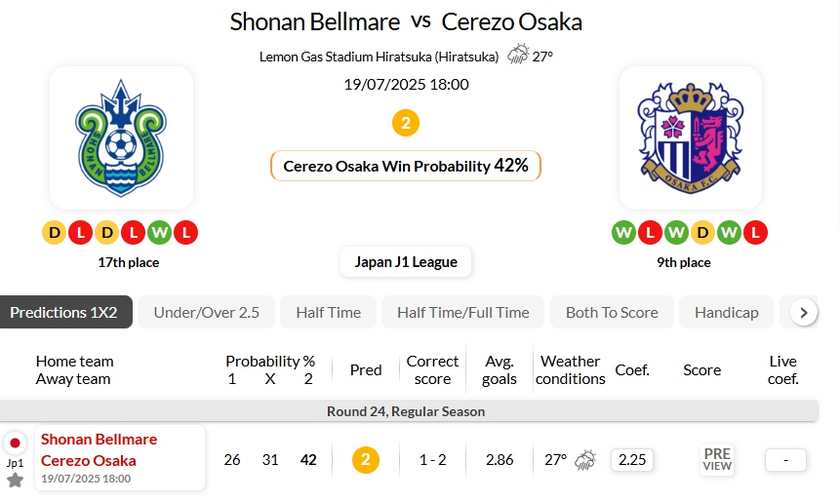The image size is (840, 501).
Task: Click the weather icon beside stadium name
Action: point(517,56)
